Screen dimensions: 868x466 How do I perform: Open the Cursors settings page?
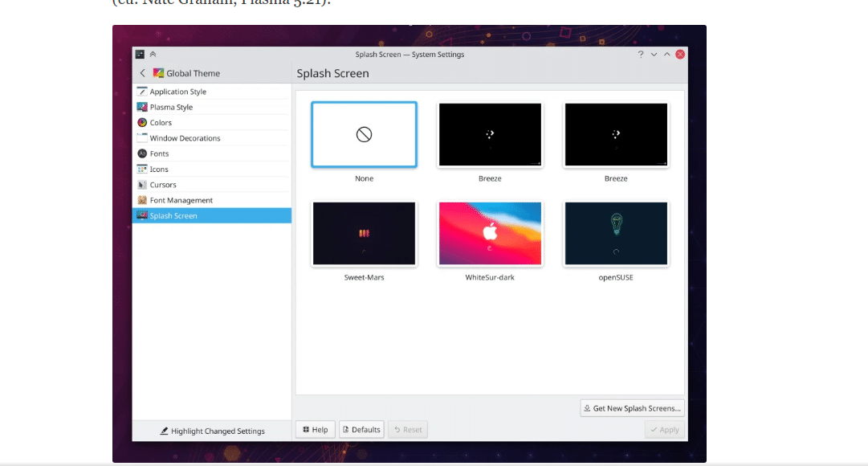(x=212, y=185)
